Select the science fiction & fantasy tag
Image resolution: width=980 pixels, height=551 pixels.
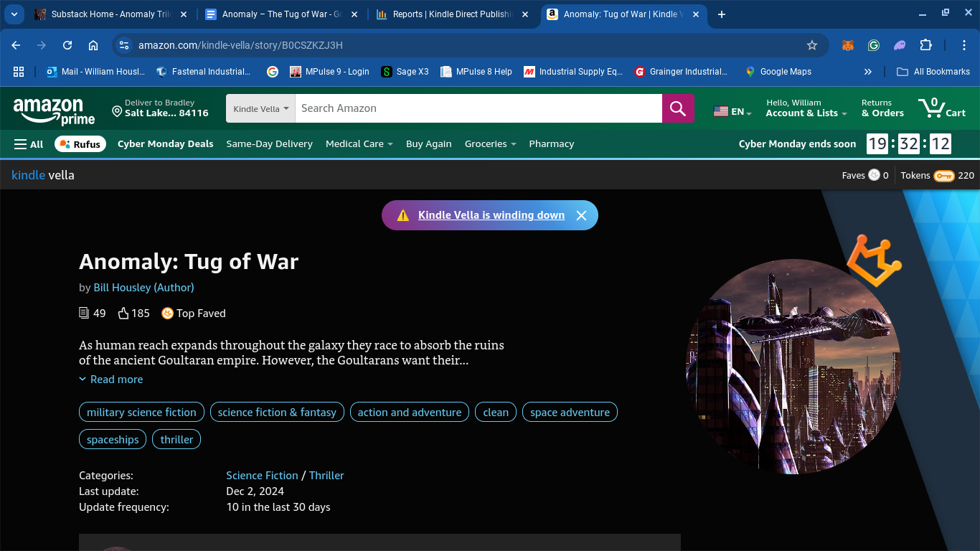277,413
